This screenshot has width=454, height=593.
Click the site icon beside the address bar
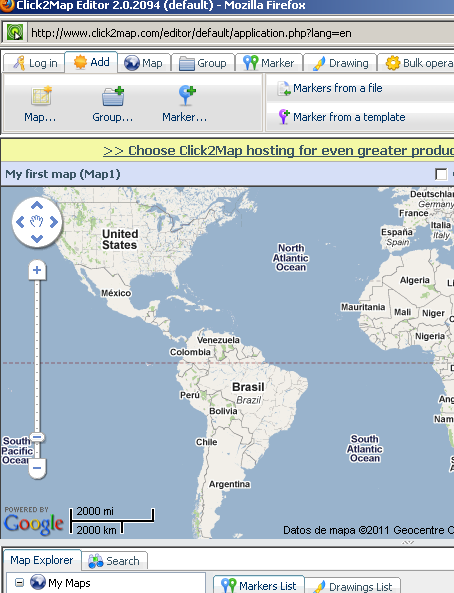coord(15,33)
